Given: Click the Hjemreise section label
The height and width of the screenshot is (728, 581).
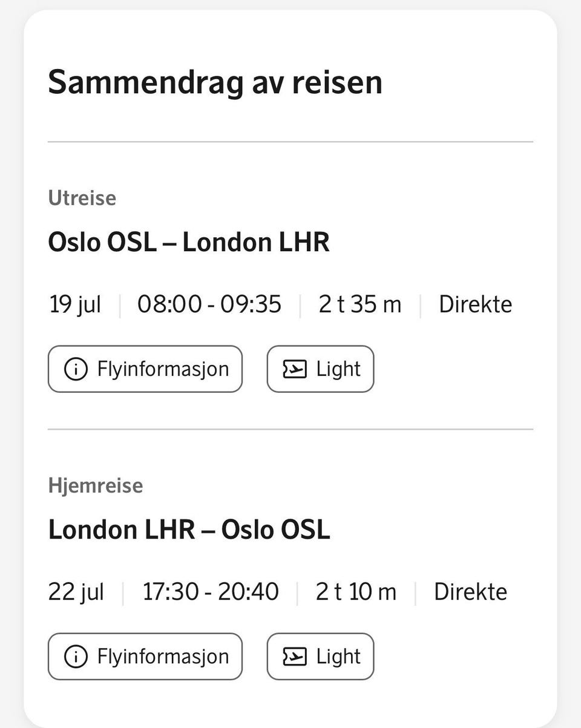Looking at the screenshot, I should [x=96, y=486].
